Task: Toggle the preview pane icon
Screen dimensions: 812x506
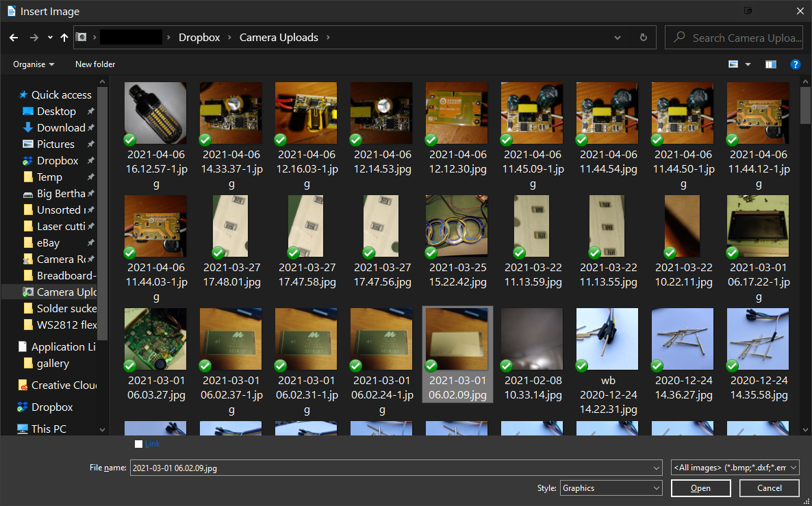Action: click(771, 64)
